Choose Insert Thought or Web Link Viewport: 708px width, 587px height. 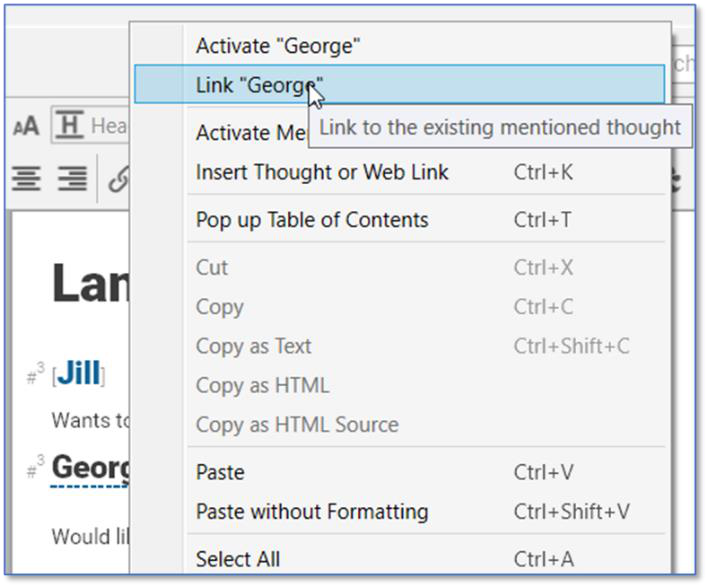(x=322, y=172)
